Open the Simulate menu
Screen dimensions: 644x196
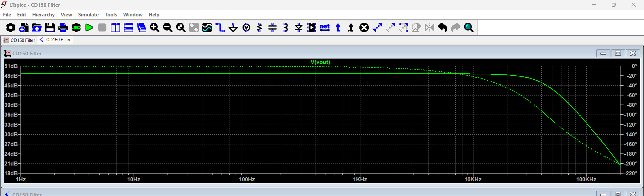(88, 15)
